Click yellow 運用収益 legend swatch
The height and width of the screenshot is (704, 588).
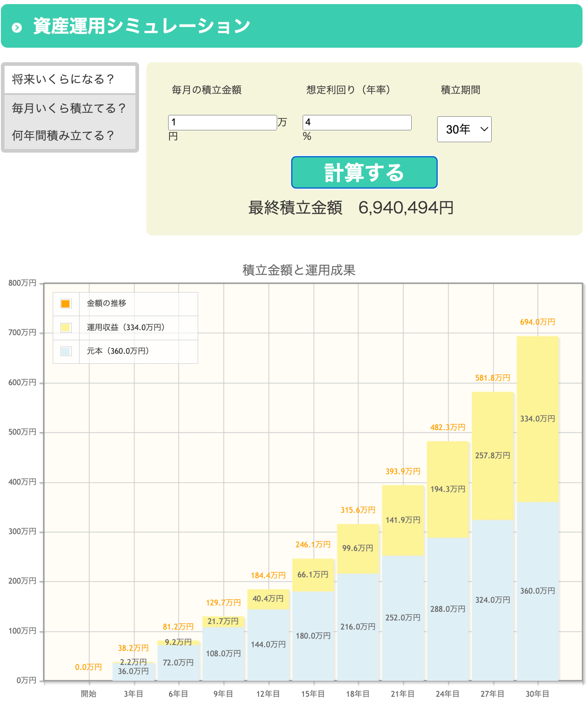point(66,327)
